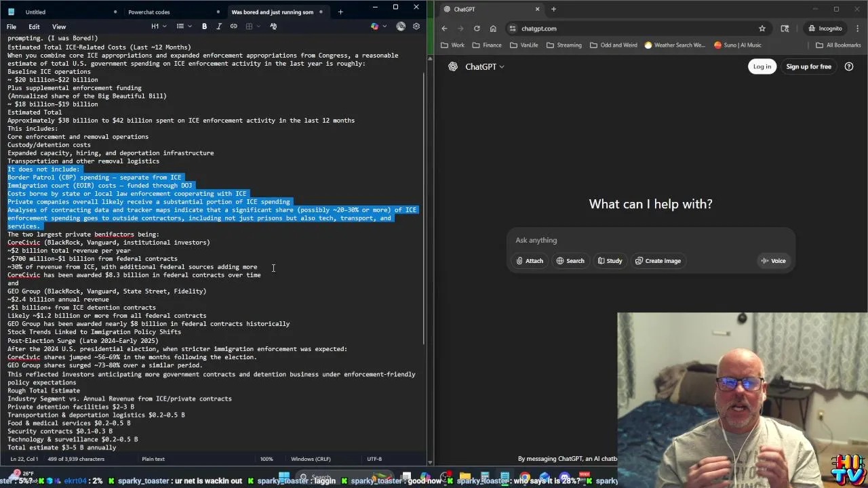This screenshot has height=488, width=868.
Task: Close the ChatGPT browser tab
Action: (x=537, y=9)
